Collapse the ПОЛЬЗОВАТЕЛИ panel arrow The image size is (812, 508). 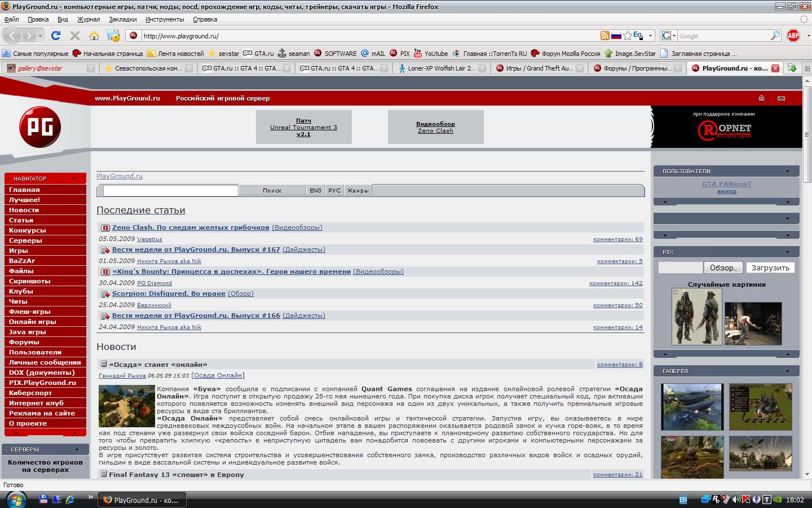point(788,171)
